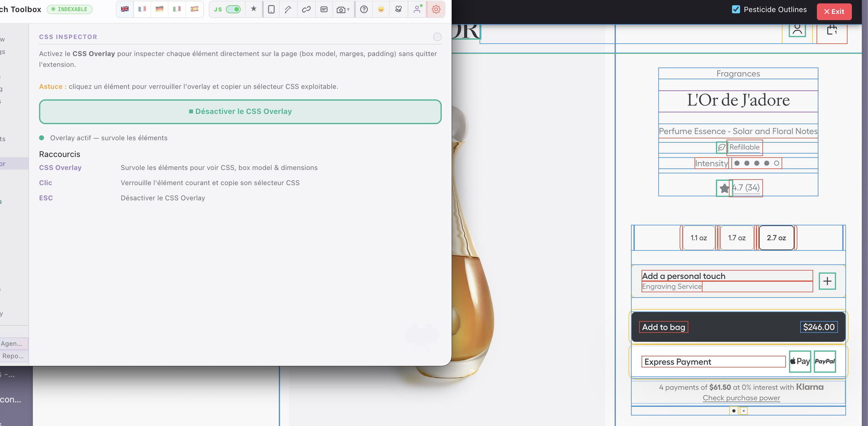This screenshot has height=426, width=868.
Task: Select the Repo... sidebar item
Action: tap(13, 356)
